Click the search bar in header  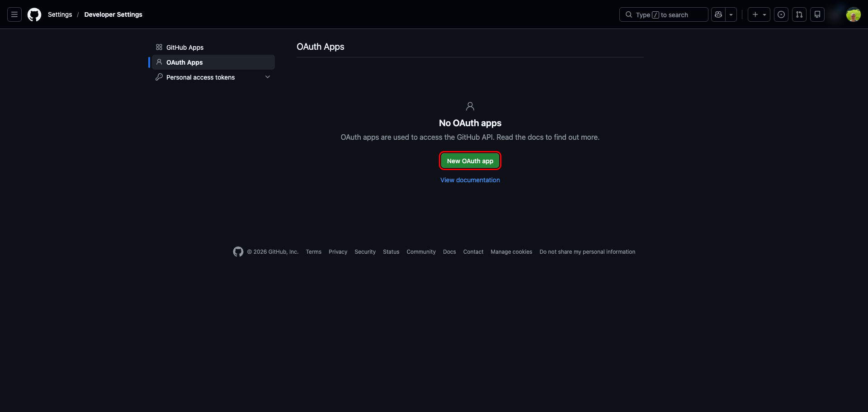(664, 14)
